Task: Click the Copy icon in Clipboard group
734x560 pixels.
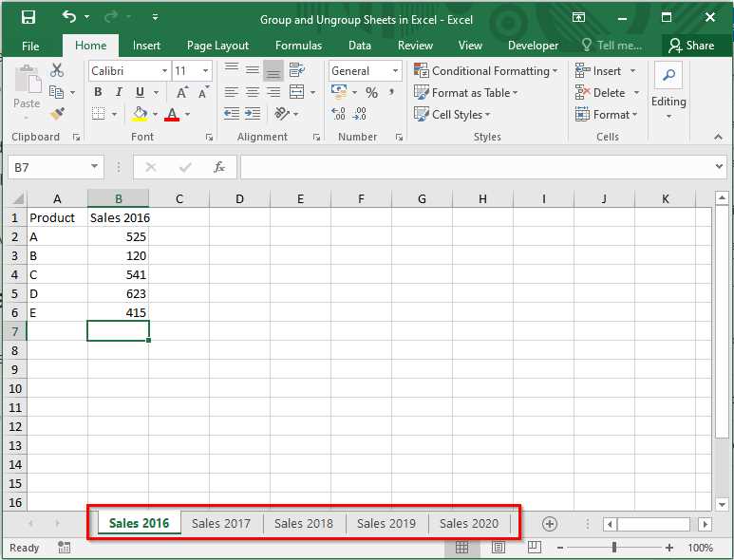Action: [56, 92]
